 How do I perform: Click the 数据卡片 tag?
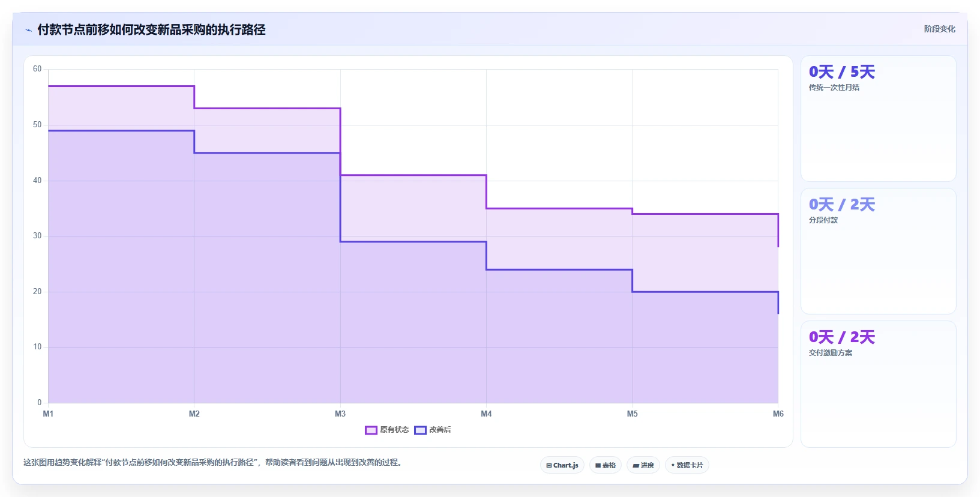(x=687, y=465)
